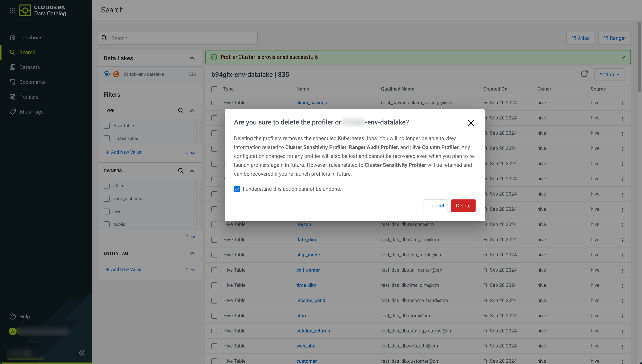Image resolution: width=642 pixels, height=364 pixels.
Task: Open row options for claim_savings table
Action: click(x=622, y=103)
